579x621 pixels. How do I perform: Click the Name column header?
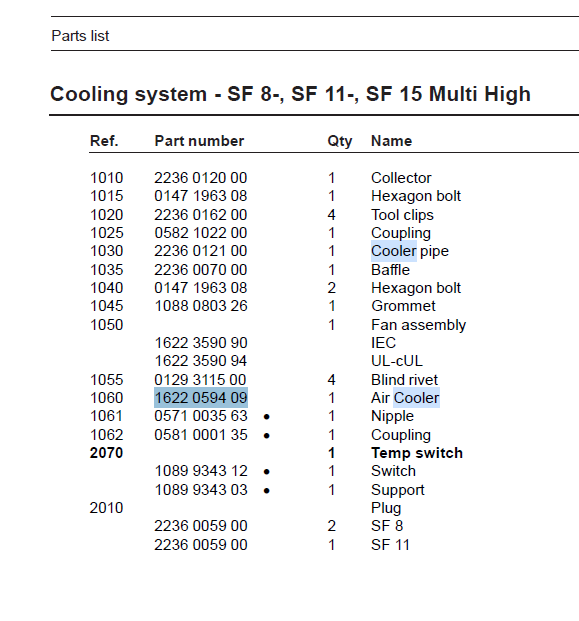click(391, 141)
